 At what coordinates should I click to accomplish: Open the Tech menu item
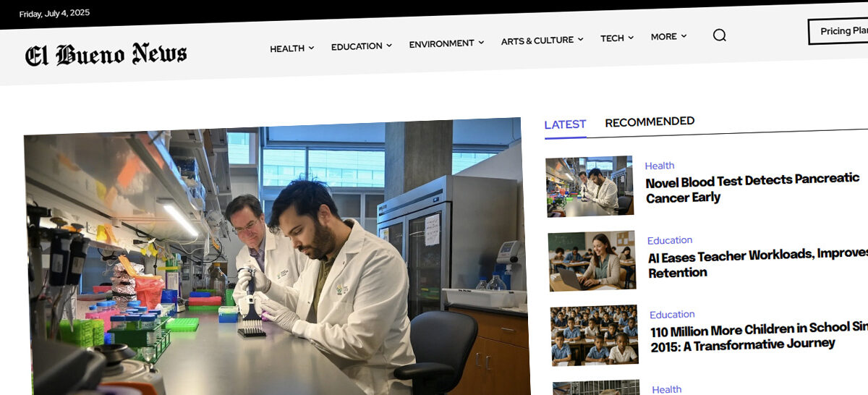[x=616, y=38]
